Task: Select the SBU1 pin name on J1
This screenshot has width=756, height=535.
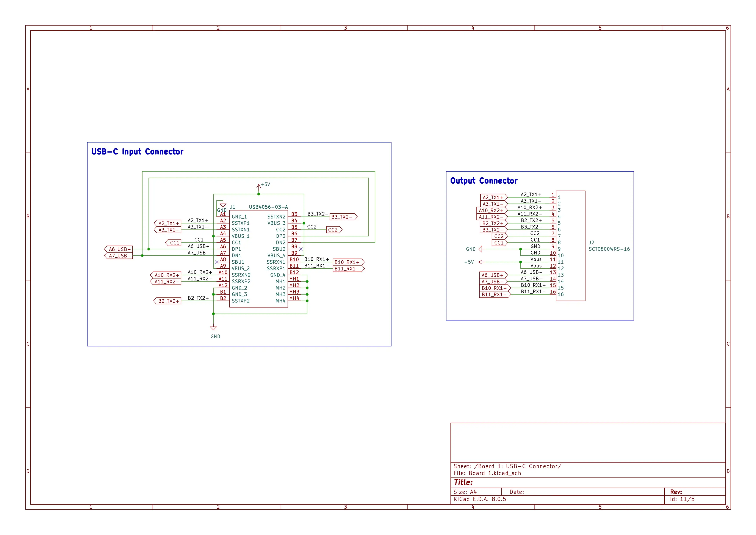Action: coord(238,262)
